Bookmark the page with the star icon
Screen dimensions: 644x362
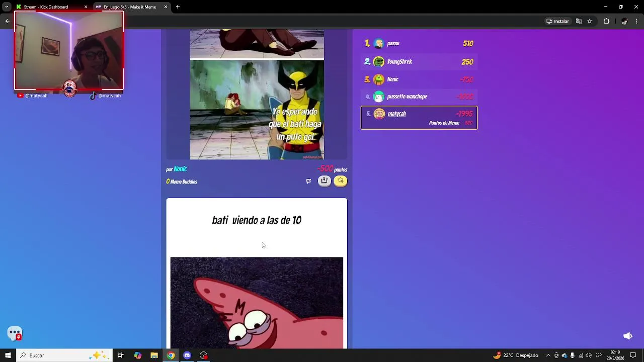pyautogui.click(x=590, y=21)
